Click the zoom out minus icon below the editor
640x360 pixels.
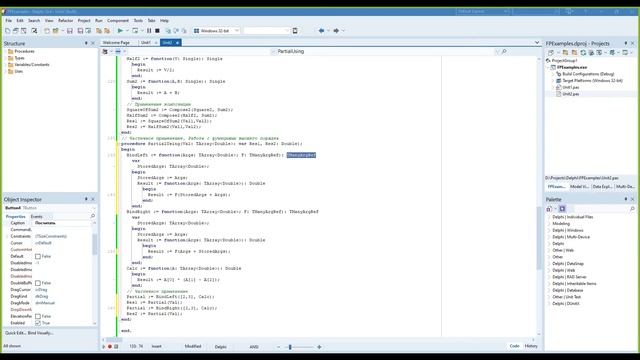279,347
